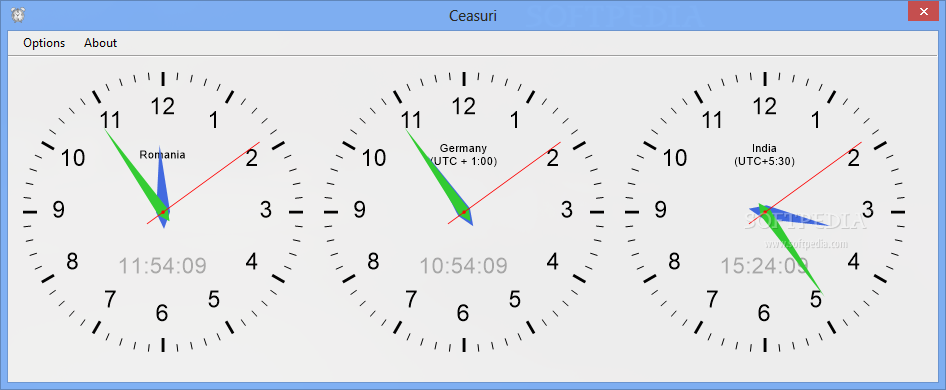This screenshot has width=946, height=390.
Task: Click the number 3 on Germany clock
Action: pyautogui.click(x=567, y=210)
